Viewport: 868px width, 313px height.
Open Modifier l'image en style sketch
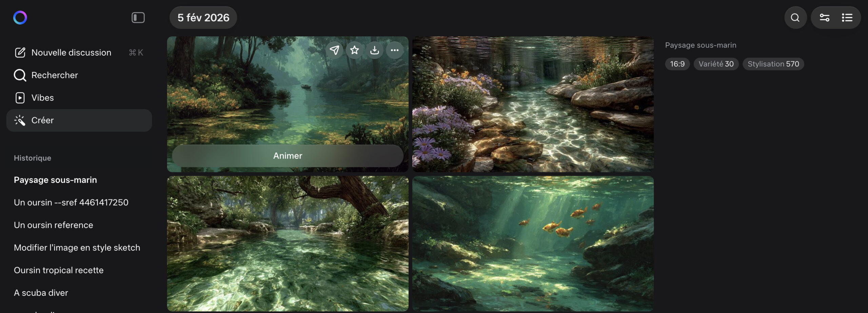pyautogui.click(x=77, y=248)
